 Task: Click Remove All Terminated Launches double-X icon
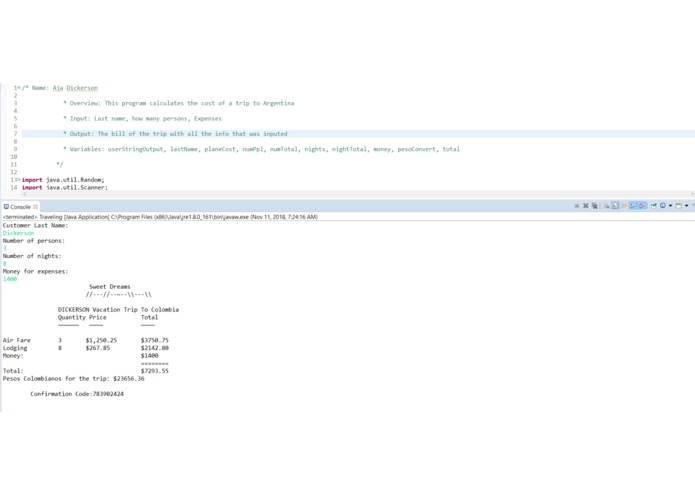click(x=594, y=206)
